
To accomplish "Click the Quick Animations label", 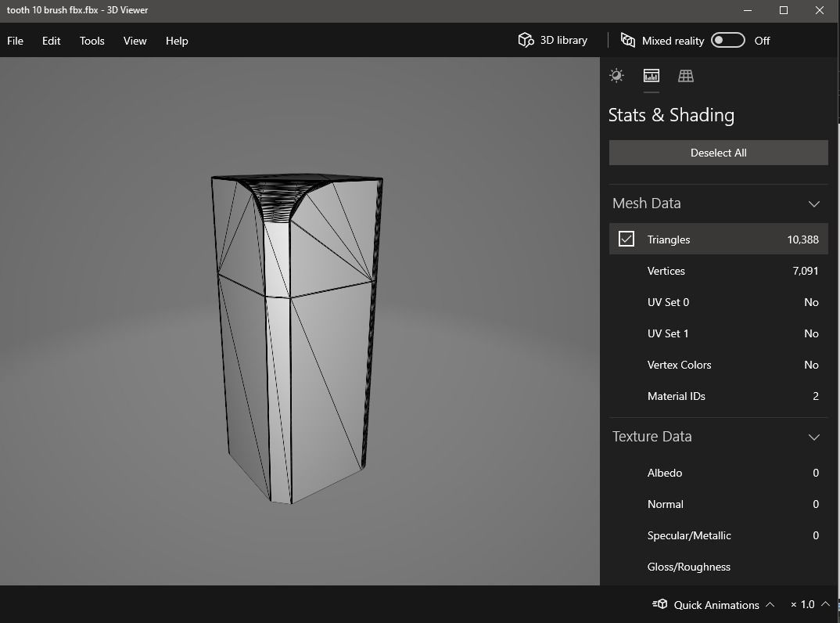I will coord(716,605).
